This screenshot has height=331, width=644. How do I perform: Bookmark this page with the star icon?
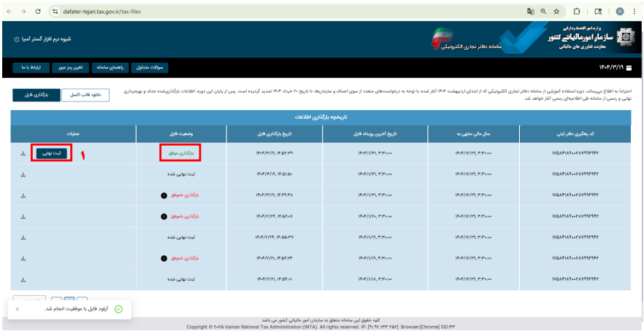pyautogui.click(x=556, y=12)
